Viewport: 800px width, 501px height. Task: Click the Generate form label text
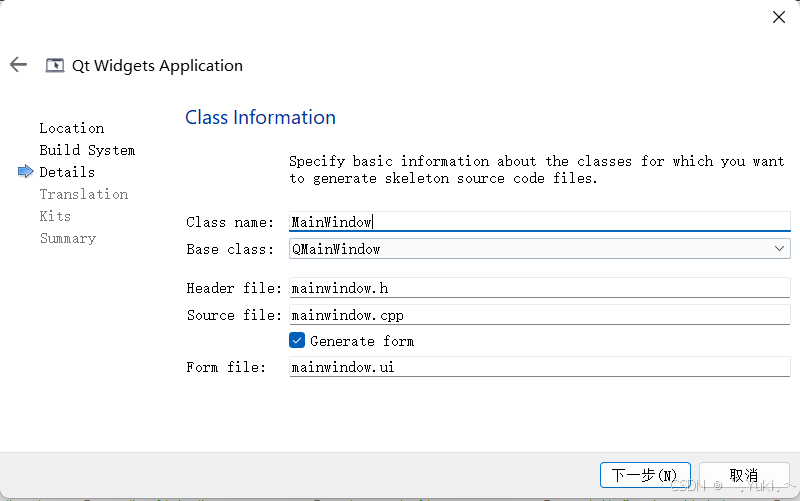tap(362, 341)
